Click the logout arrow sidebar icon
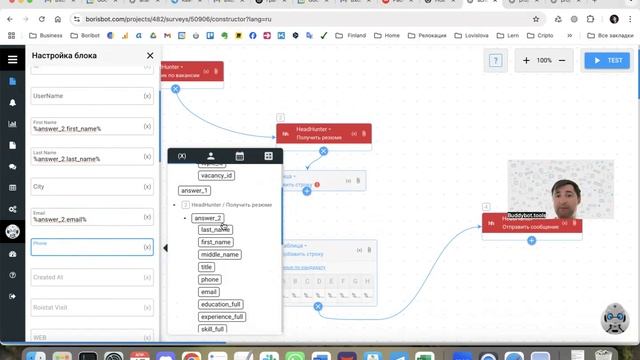 coord(12,296)
